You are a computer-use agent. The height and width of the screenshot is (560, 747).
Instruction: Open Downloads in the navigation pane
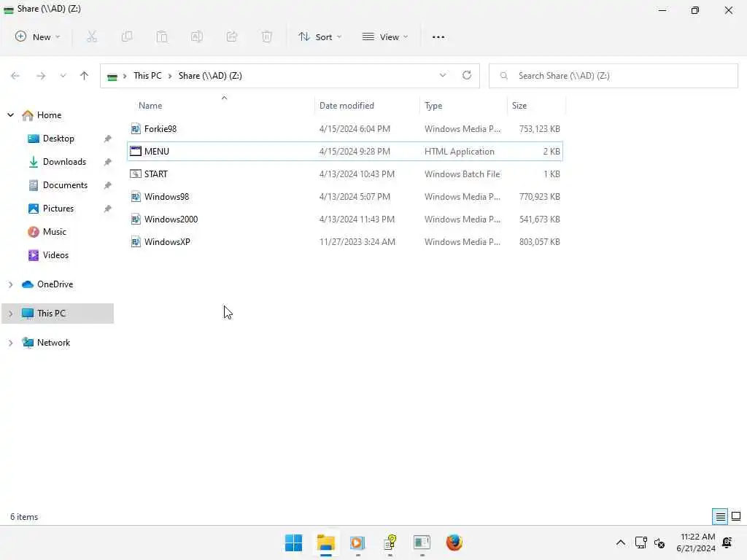coord(64,162)
